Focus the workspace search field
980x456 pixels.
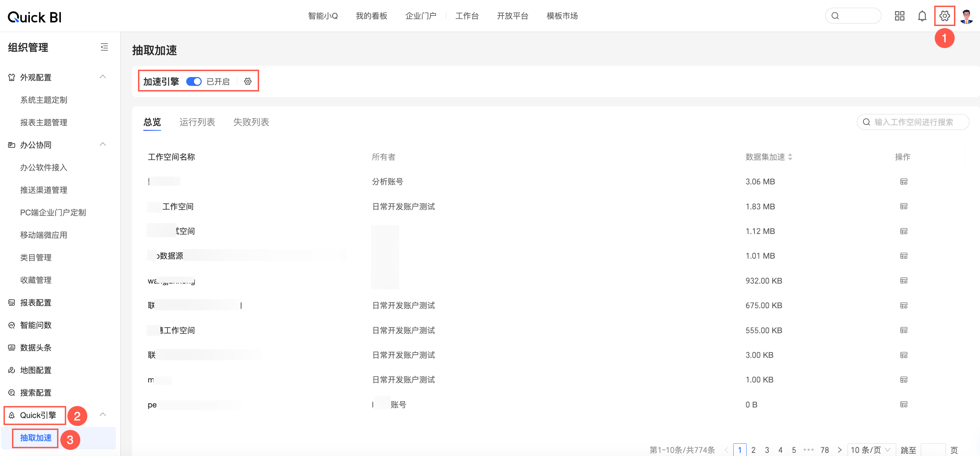[x=913, y=122]
